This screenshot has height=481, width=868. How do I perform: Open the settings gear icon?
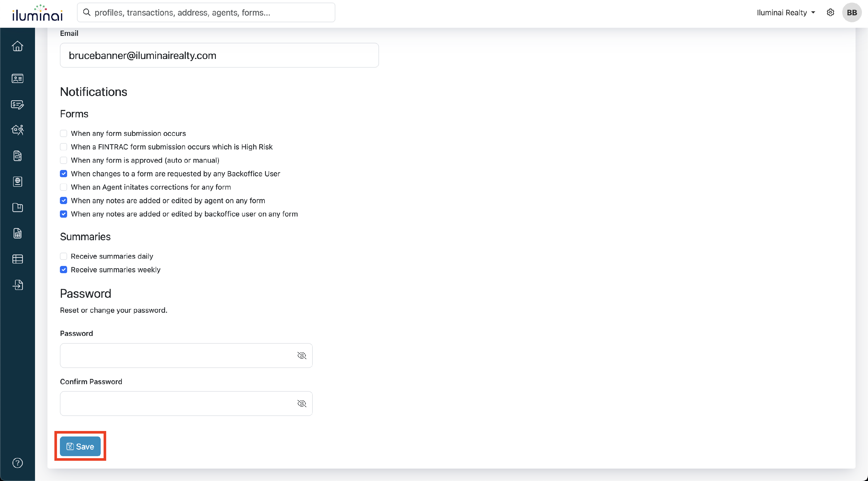tap(831, 12)
